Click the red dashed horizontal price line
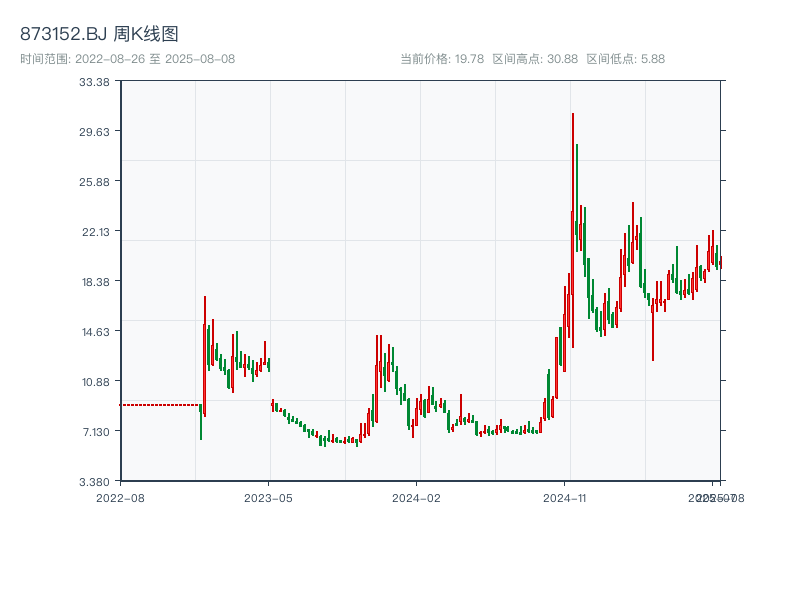 [x=160, y=405]
